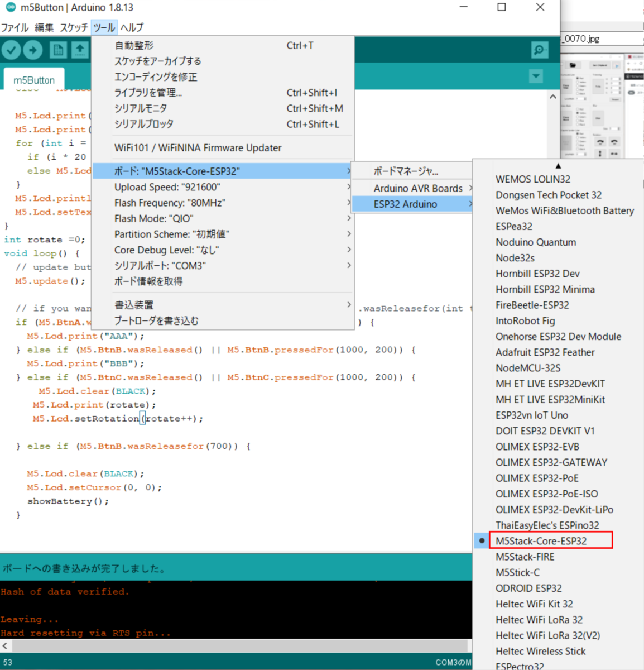Click the console horizontal scroll-left arrow
The image size is (644, 670).
[x=5, y=645]
